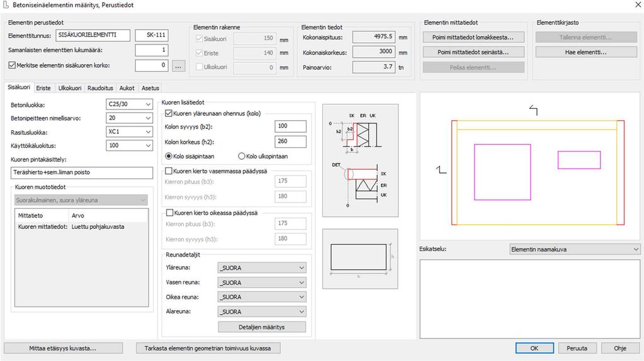Screen dimensions: 644x361
Task: Click the rectangular shape preview thumbnail
Action: [360, 259]
